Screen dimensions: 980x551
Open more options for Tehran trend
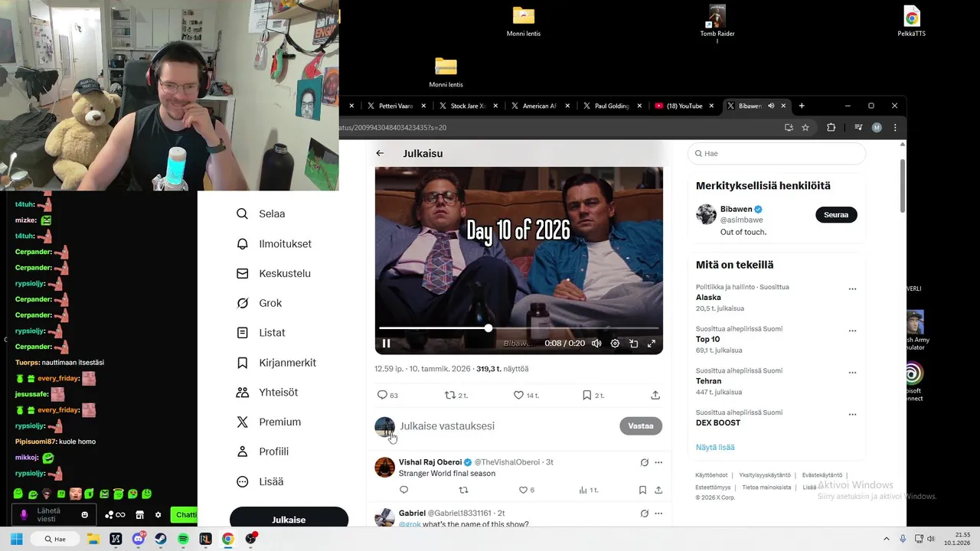pos(852,373)
